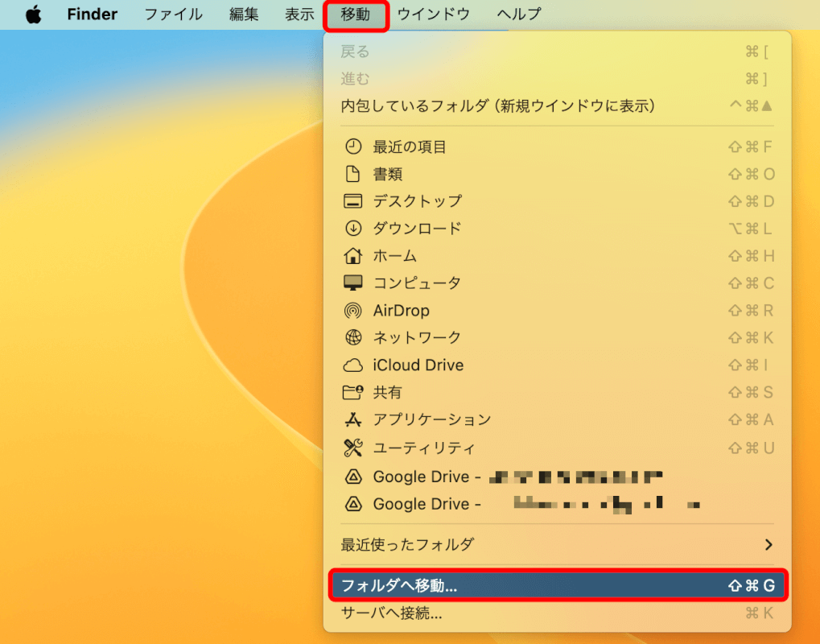820x644 pixels.
Task: Open the first Google Drive entry
Action: click(426, 477)
